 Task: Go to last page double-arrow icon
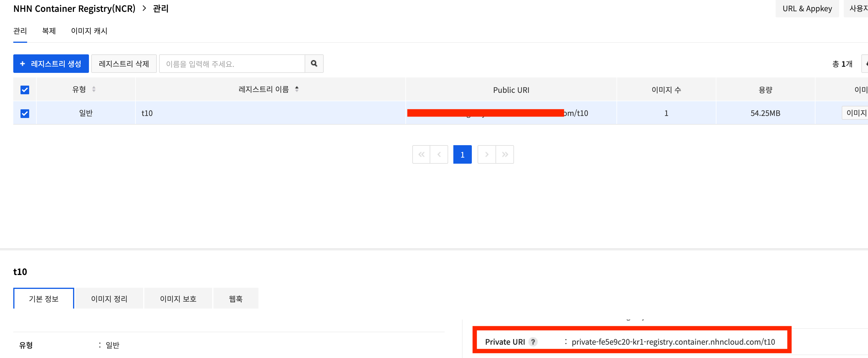click(x=504, y=154)
